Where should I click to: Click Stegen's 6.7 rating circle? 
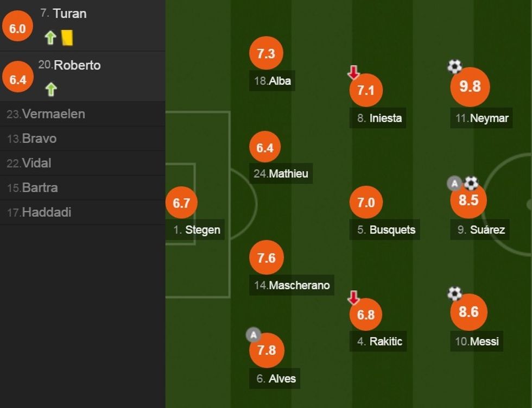pyautogui.click(x=181, y=203)
